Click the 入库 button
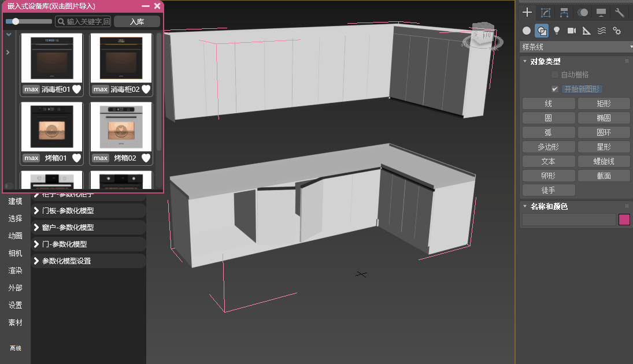 137,21
